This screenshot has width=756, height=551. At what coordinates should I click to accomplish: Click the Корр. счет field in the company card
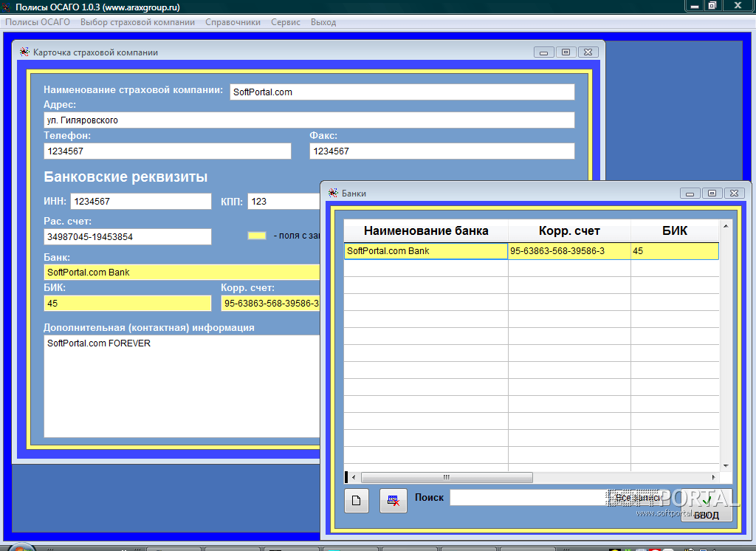(x=270, y=304)
